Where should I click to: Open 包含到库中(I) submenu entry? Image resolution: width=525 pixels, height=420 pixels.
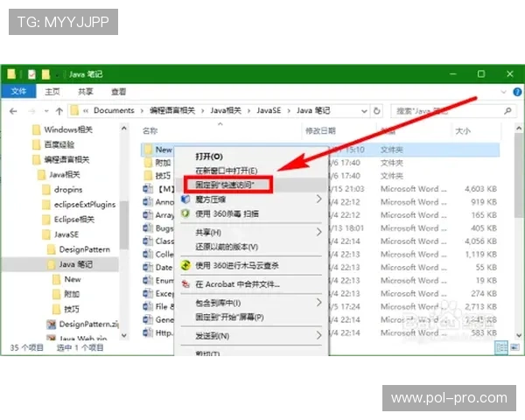tap(251, 303)
